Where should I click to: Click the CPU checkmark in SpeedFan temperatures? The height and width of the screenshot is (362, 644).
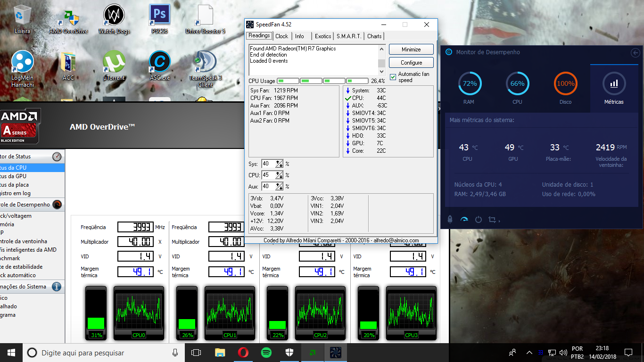coord(348,98)
